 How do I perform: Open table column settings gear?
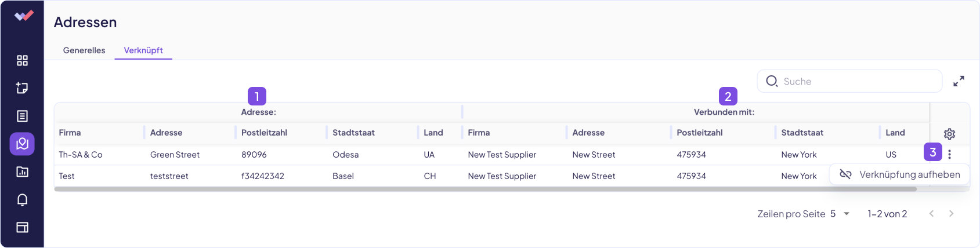pos(949,134)
